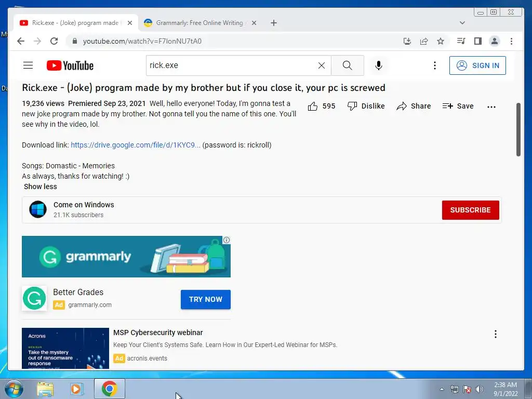Click the Grammarly banner ad image
The width and height of the screenshot is (532, 399).
[126, 257]
